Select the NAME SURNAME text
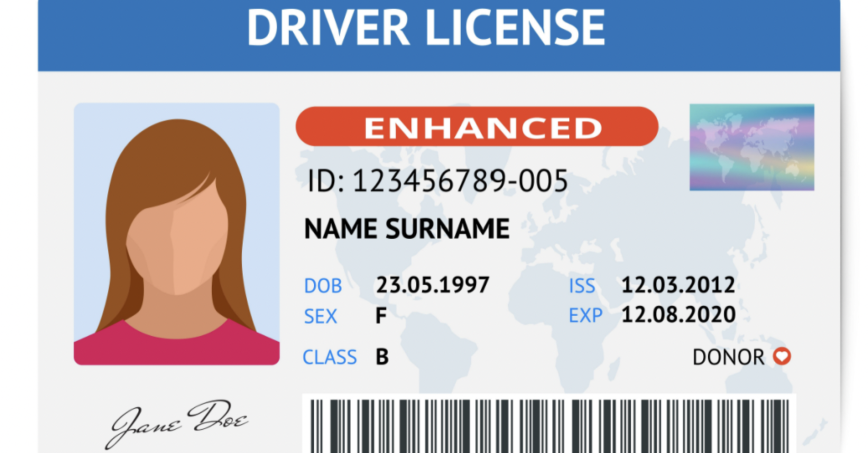The image size is (868, 453). point(407,229)
